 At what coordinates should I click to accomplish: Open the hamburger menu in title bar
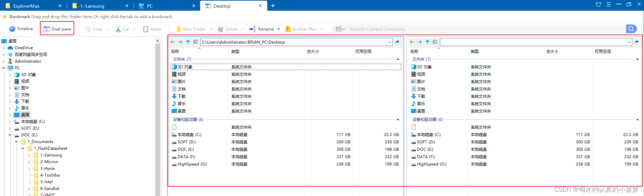(608, 4)
